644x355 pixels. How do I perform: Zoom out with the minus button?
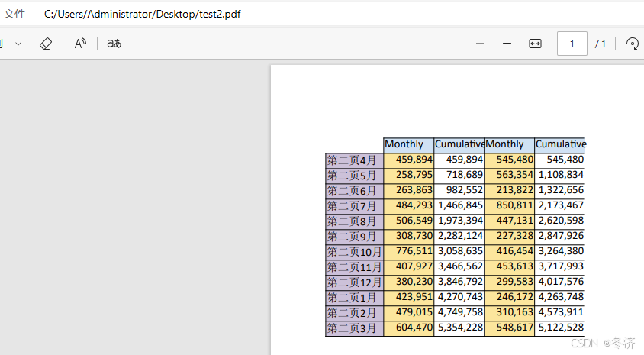[480, 44]
